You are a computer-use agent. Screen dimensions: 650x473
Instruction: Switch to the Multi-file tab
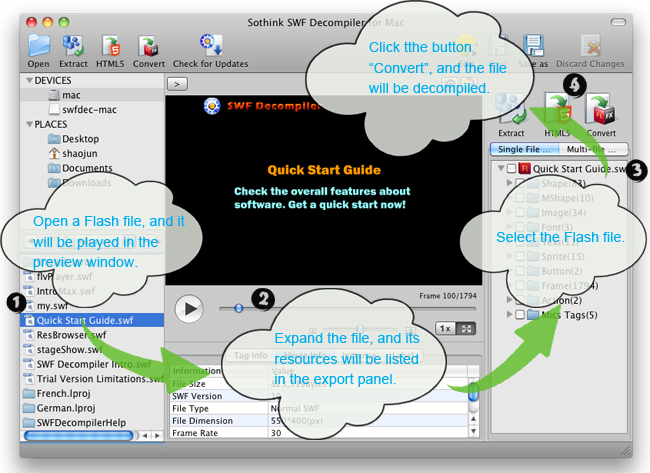594,149
